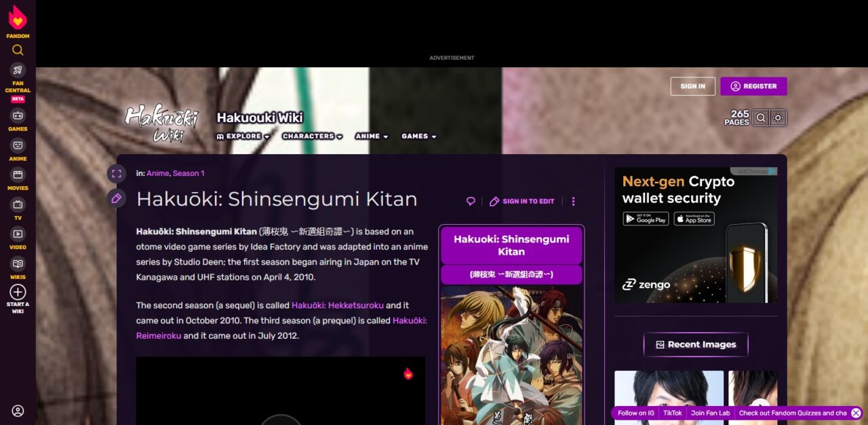Expand page to full width icon

[x=117, y=174]
